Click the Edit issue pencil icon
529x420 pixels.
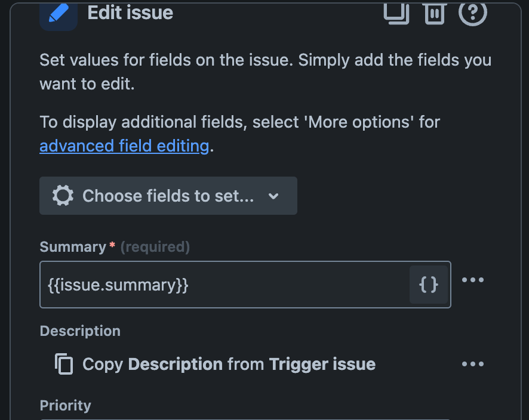[58, 14]
